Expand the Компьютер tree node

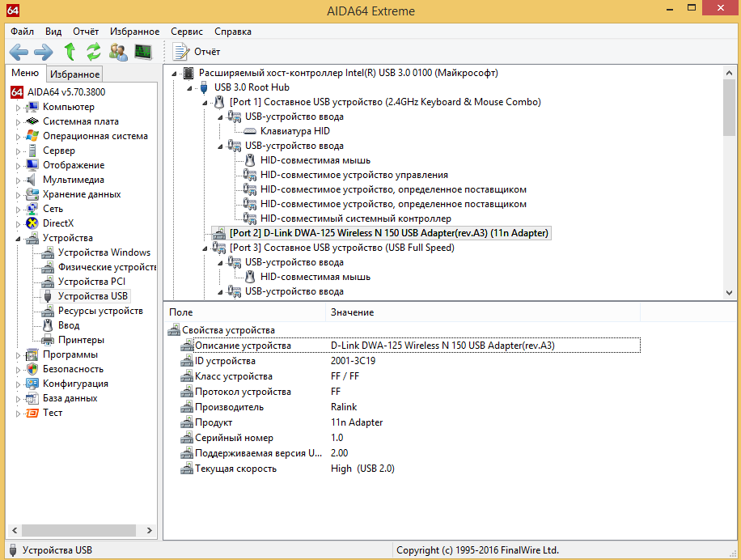point(18,108)
